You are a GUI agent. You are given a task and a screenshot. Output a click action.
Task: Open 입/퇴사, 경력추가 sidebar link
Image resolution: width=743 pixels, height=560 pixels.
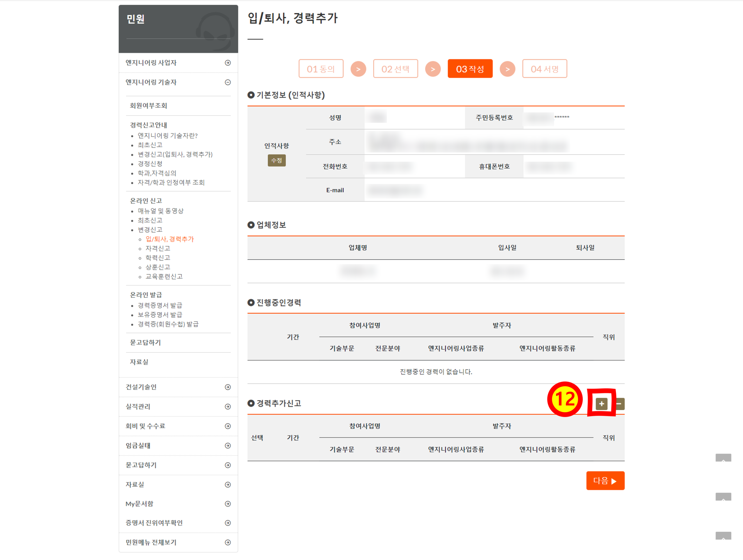click(x=170, y=239)
